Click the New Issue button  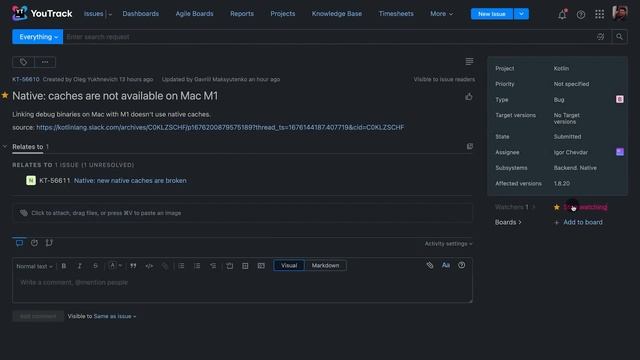492,14
